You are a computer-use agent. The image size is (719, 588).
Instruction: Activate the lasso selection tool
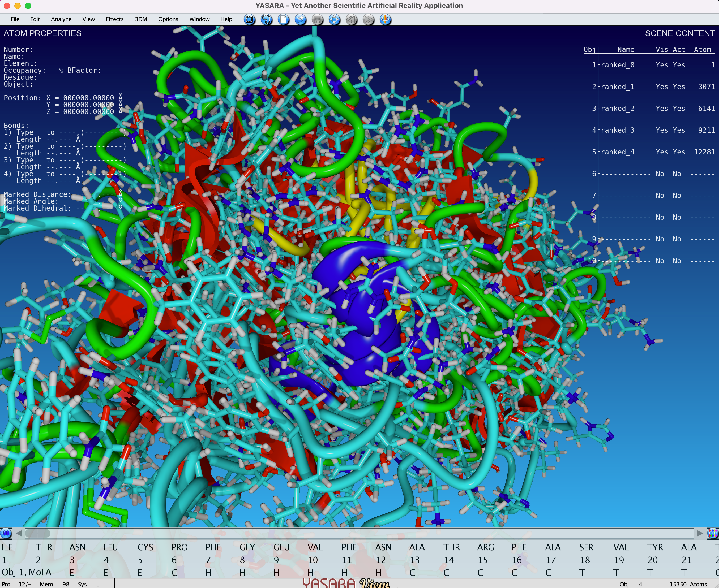pos(266,19)
